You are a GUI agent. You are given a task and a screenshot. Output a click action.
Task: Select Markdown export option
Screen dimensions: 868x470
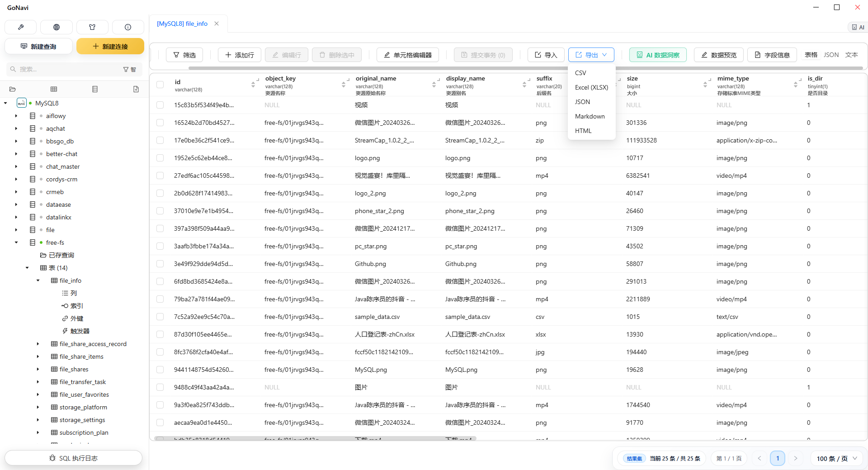click(x=590, y=116)
